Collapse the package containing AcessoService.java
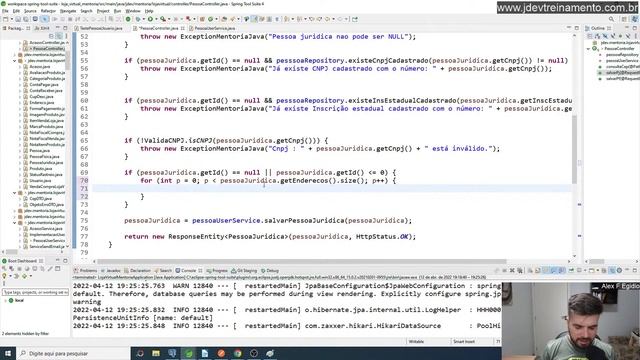Image resolution: width=640 pixels, height=360 pixels. (x=14, y=223)
